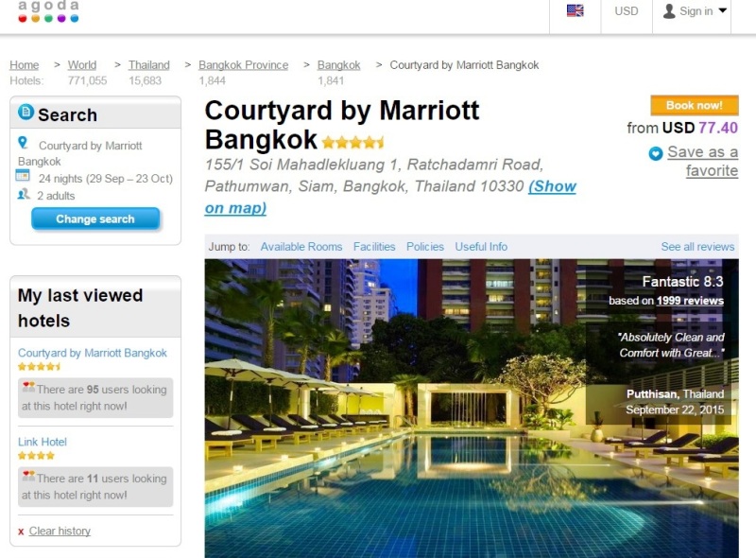The image size is (756, 558).
Task: Jump to the Policies section
Action: [x=424, y=247]
